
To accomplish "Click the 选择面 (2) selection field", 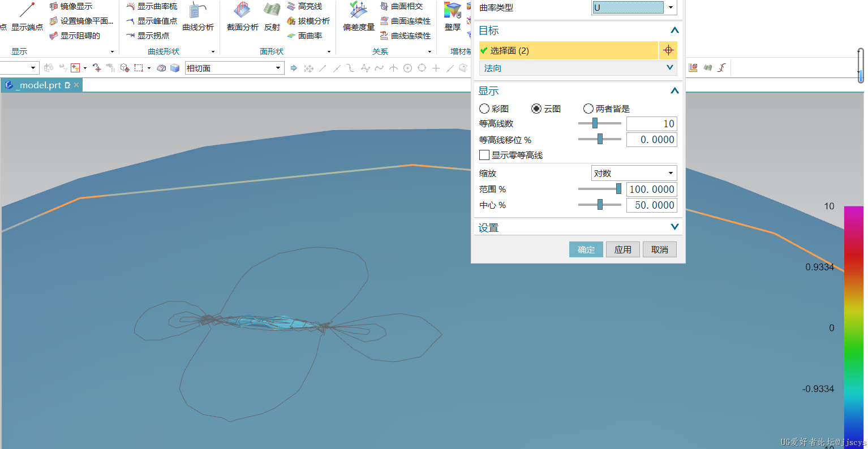I will (569, 50).
